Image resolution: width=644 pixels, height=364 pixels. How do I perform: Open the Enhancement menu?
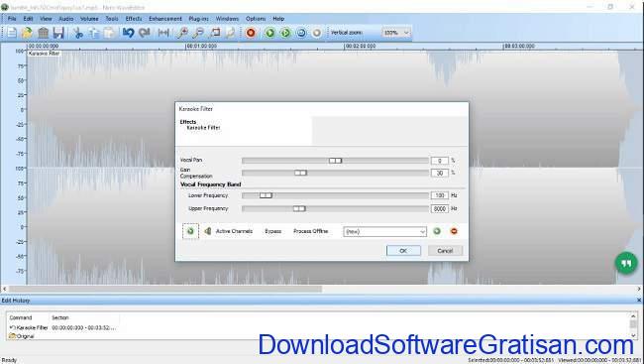(165, 19)
